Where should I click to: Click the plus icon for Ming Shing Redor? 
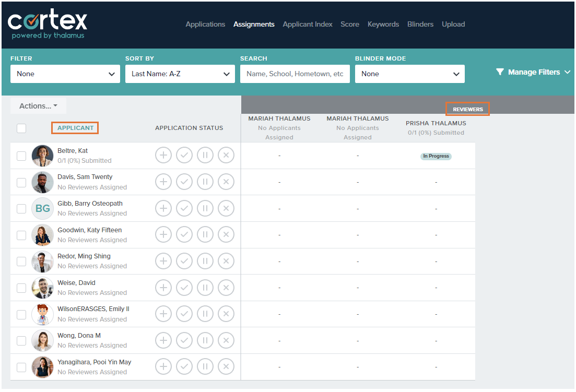tap(163, 261)
